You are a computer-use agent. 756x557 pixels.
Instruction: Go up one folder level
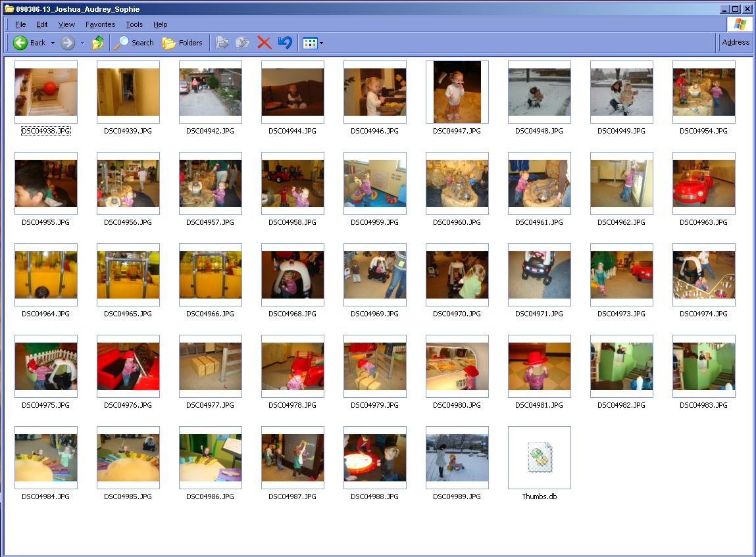coord(98,43)
